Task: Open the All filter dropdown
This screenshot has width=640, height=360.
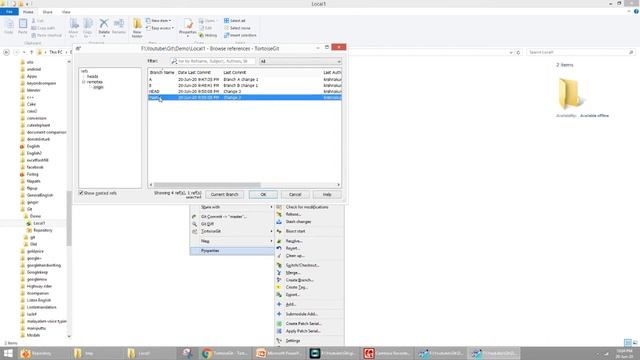Action: pyautogui.click(x=300, y=61)
